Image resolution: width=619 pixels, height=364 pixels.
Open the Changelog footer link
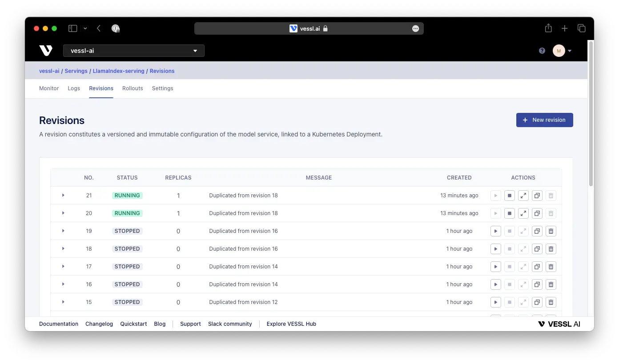click(99, 324)
